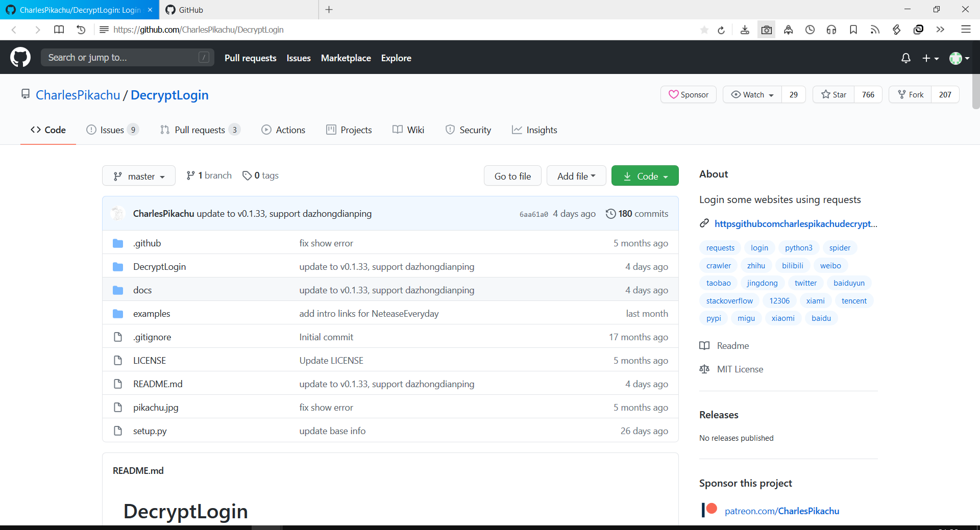Open commit hash 6aa61a0
The width and height of the screenshot is (980, 530).
tap(534, 214)
